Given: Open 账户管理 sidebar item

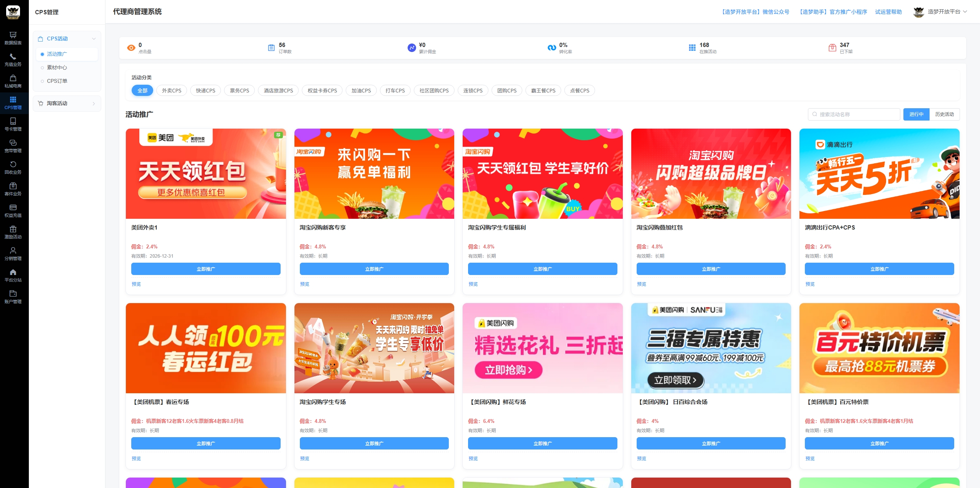Looking at the screenshot, I should (x=13, y=297).
